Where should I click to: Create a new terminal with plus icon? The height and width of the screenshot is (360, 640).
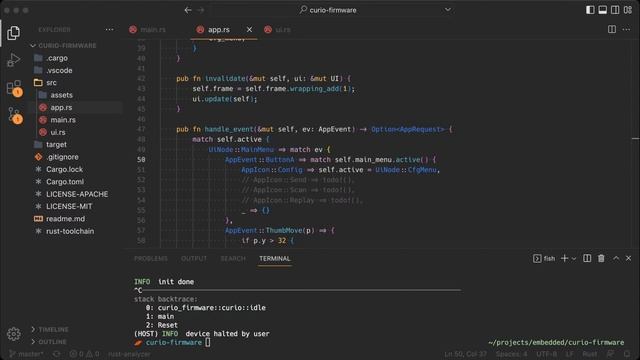click(x=564, y=258)
